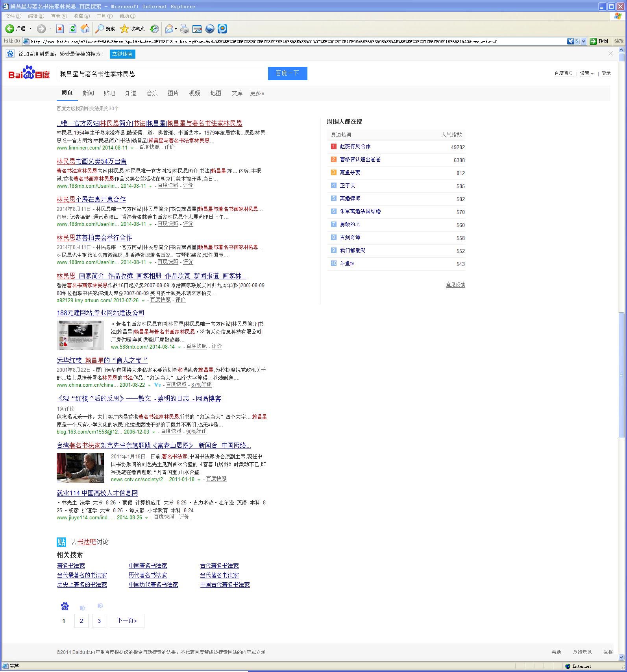Open the 收藏(A) menu
The width and height of the screenshot is (627, 672).
click(x=82, y=16)
